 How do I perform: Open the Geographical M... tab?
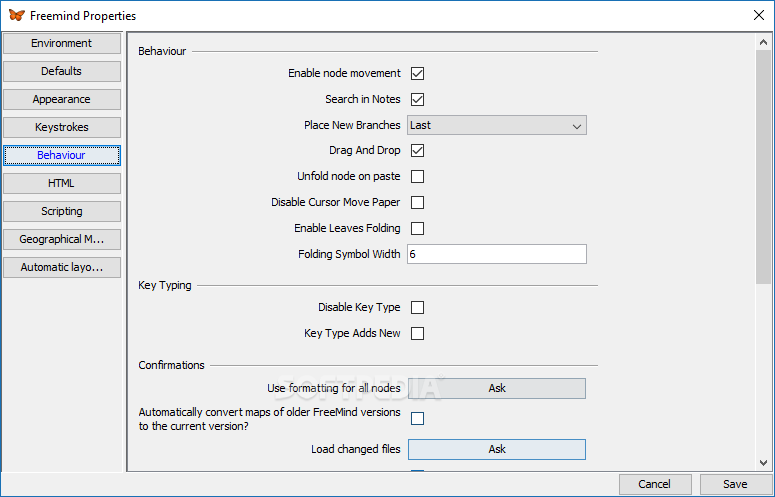click(x=62, y=239)
